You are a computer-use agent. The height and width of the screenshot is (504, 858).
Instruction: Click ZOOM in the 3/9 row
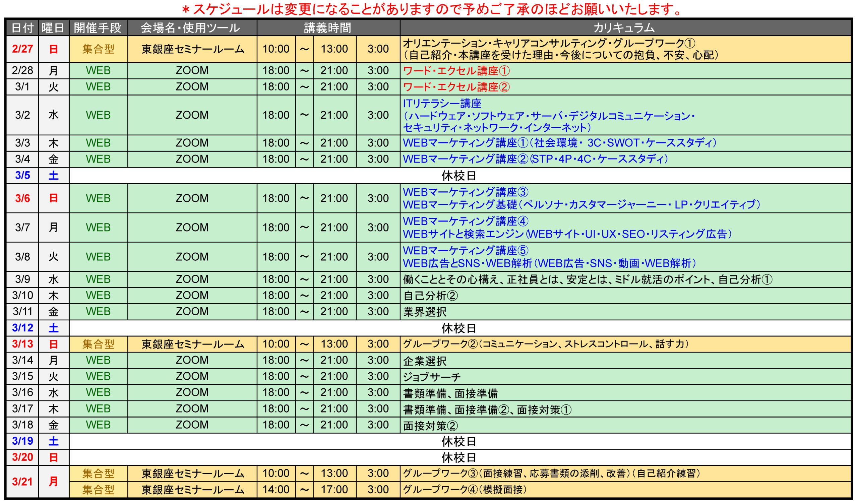pos(192,279)
